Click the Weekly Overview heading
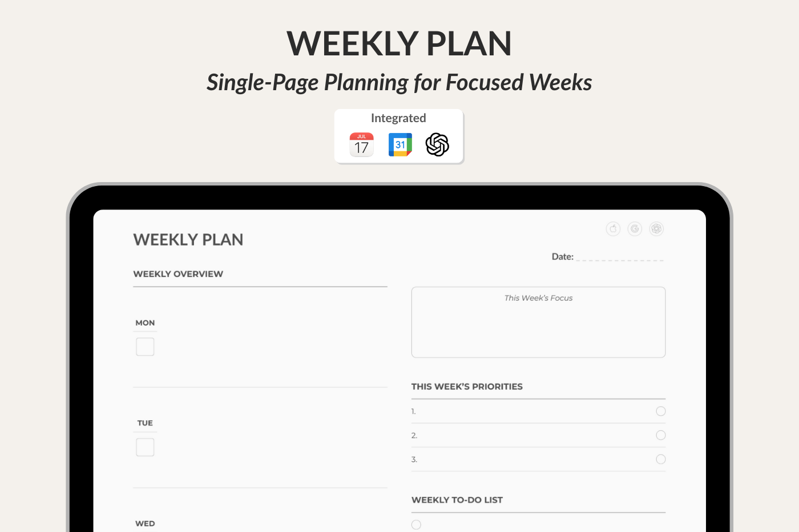Image resolution: width=799 pixels, height=532 pixels. click(178, 274)
